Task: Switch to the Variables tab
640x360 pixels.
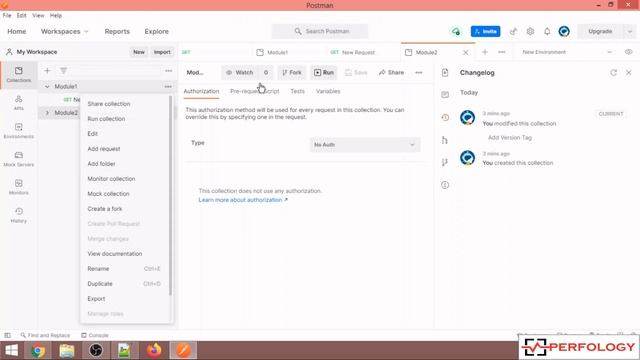Action: (328, 91)
